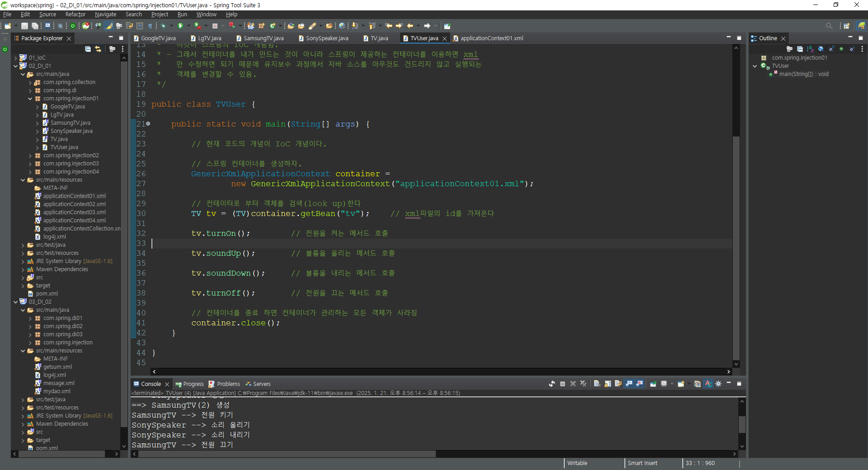
Task: Switch to the SamsungTV.java editor tab
Action: click(264, 38)
